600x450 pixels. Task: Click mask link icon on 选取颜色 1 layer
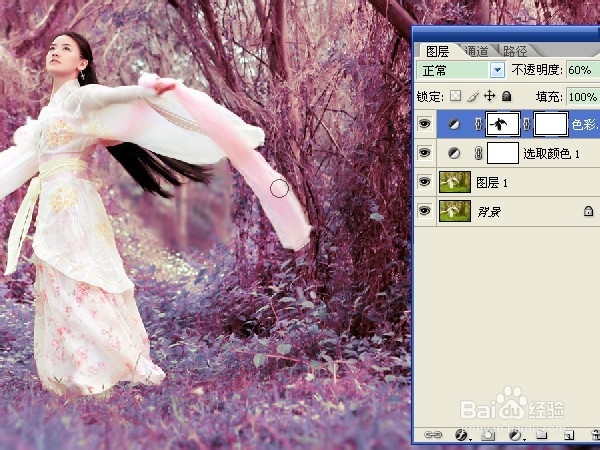(x=478, y=153)
